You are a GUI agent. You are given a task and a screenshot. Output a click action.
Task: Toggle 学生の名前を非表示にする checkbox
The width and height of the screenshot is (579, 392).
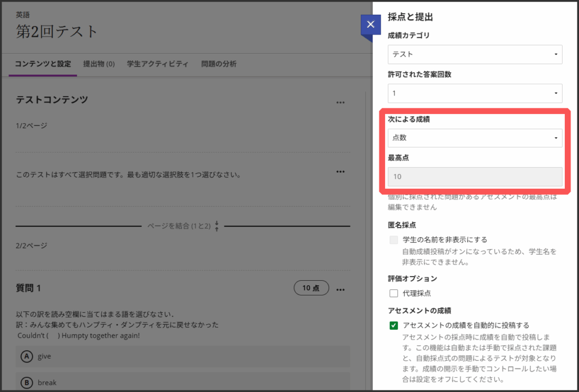click(394, 240)
